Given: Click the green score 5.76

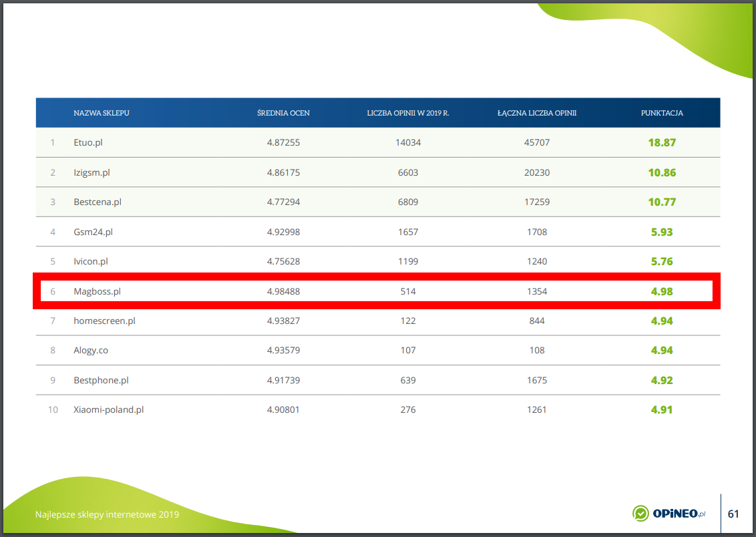Looking at the screenshot, I should tap(661, 261).
